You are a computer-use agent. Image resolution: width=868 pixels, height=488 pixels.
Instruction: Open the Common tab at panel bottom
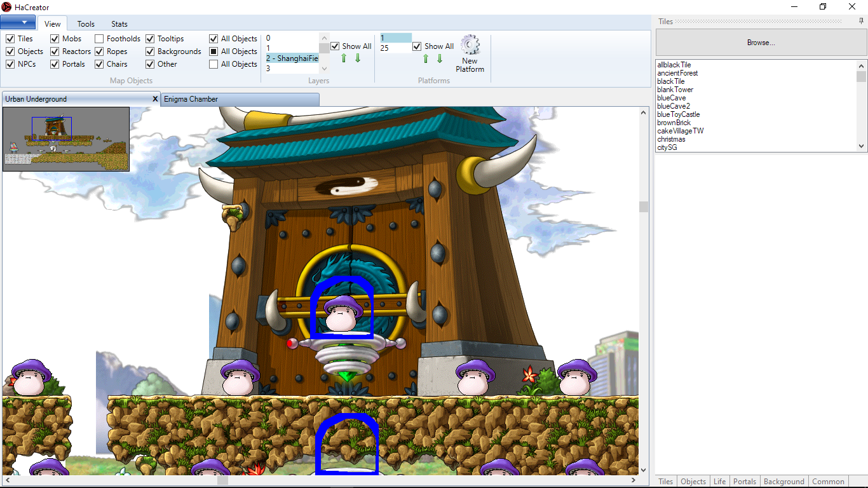point(829,482)
